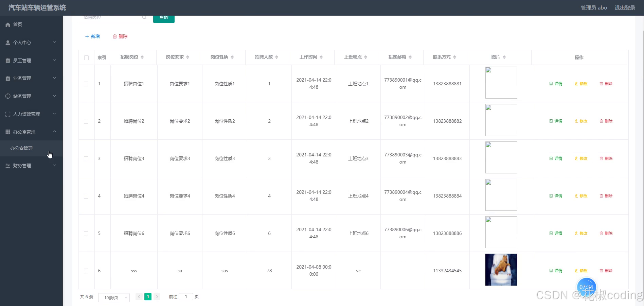Expand 员工管理 with its chevron
The width and height of the screenshot is (644, 306).
click(x=54, y=60)
